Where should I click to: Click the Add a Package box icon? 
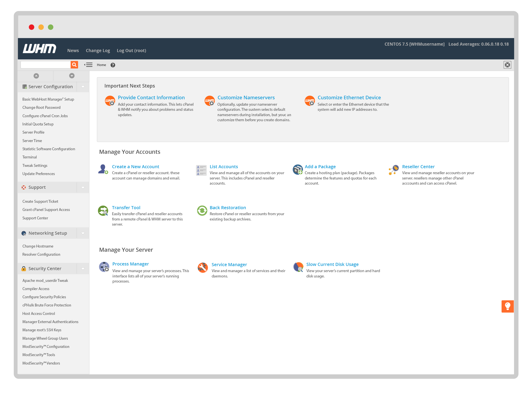click(297, 170)
